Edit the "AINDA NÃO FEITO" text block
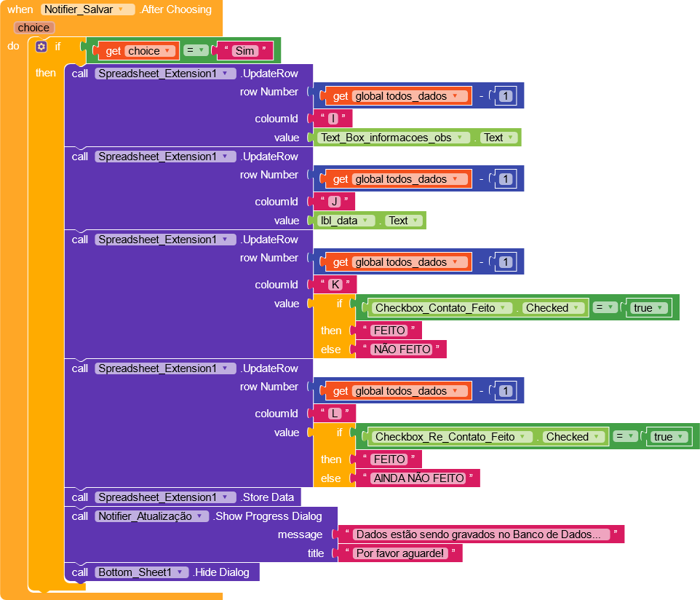The width and height of the screenshot is (700, 600). point(418,478)
